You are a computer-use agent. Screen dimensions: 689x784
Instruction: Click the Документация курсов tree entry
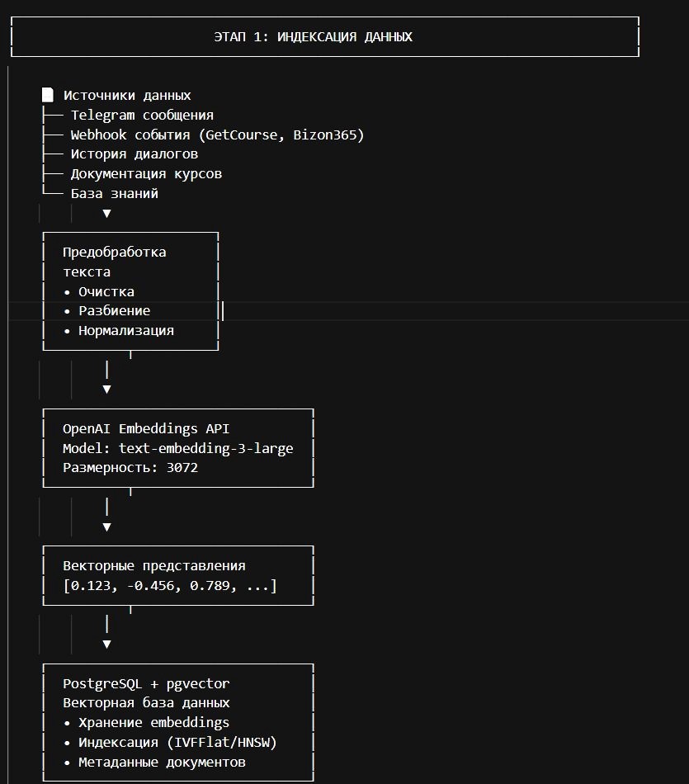pos(146,174)
